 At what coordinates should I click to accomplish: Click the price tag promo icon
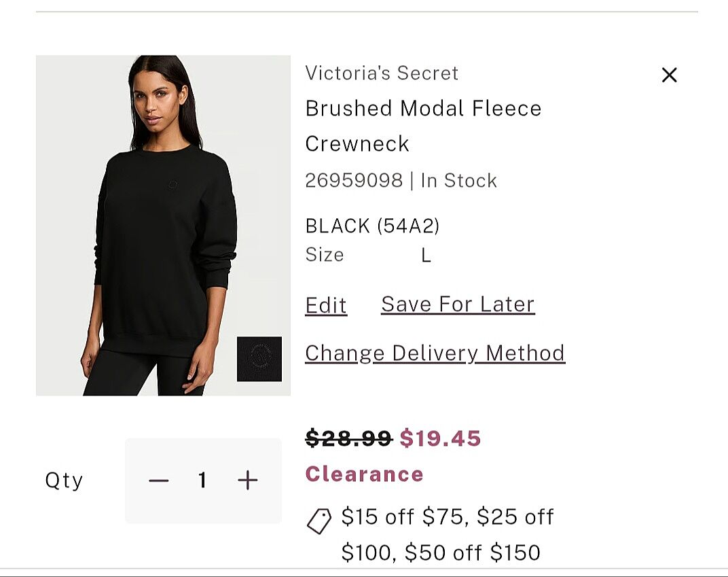click(x=318, y=521)
